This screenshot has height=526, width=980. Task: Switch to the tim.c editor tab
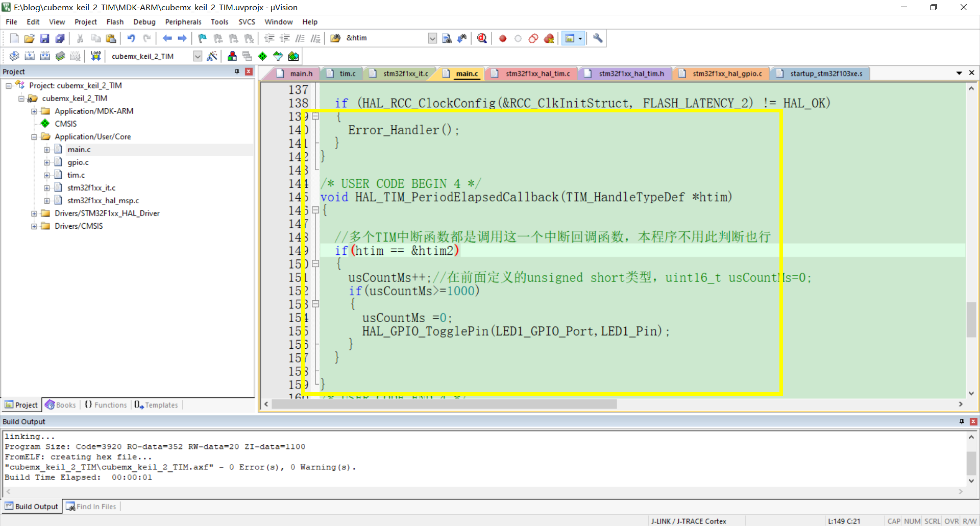point(342,74)
